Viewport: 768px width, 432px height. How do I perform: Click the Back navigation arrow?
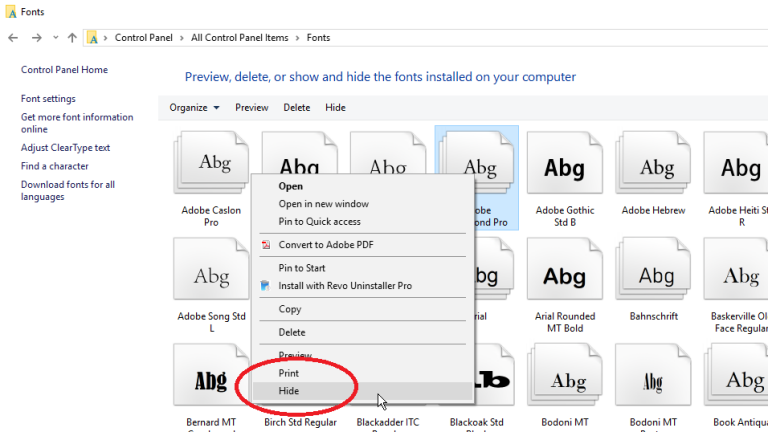point(13,38)
